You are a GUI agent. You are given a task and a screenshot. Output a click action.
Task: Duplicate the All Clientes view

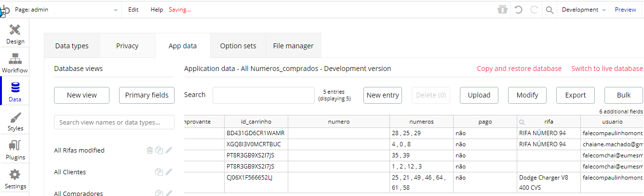tap(159, 172)
